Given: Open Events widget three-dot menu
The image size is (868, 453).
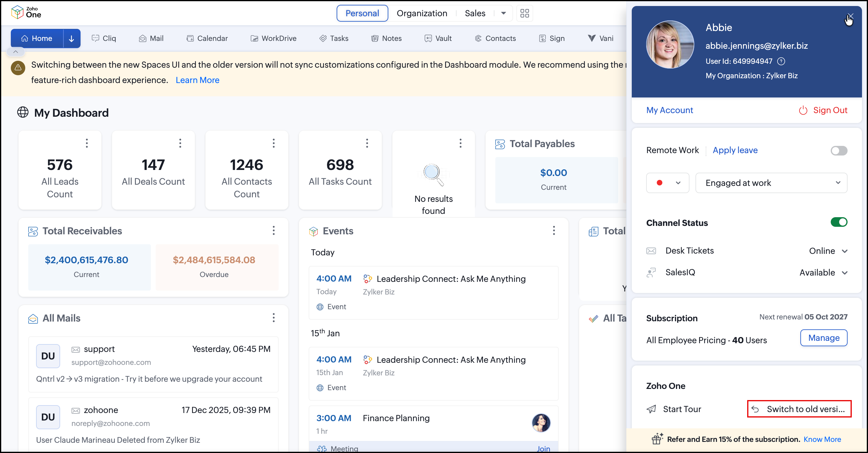Looking at the screenshot, I should pyautogui.click(x=554, y=231).
